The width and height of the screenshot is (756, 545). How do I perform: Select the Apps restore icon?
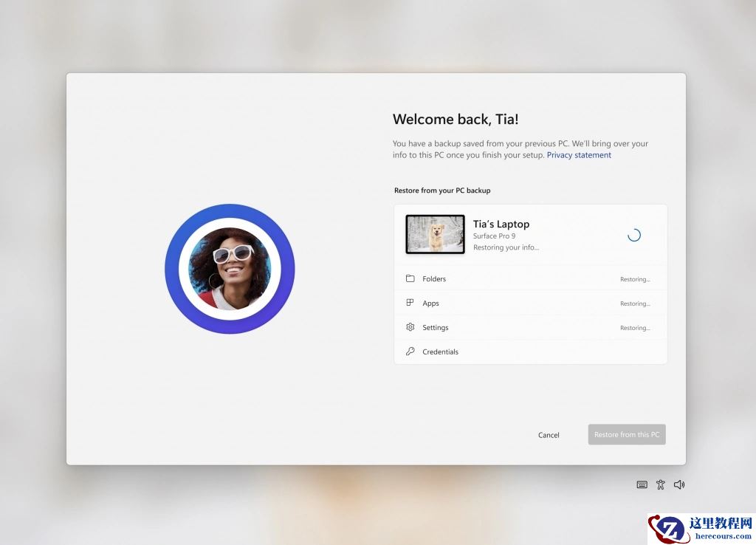pyautogui.click(x=410, y=303)
